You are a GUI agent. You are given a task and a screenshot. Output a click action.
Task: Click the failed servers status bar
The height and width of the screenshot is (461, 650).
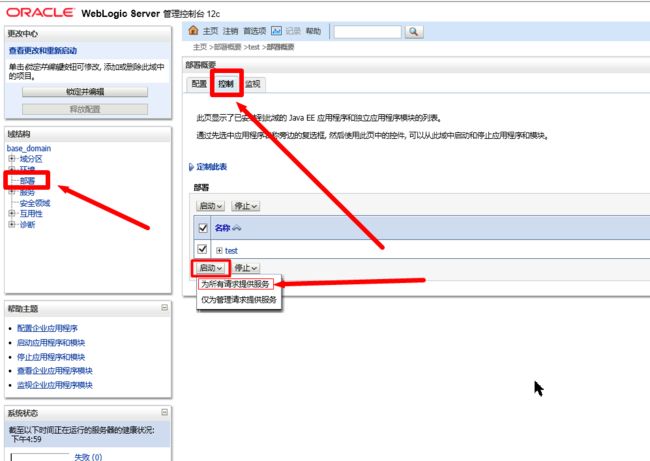40,457
